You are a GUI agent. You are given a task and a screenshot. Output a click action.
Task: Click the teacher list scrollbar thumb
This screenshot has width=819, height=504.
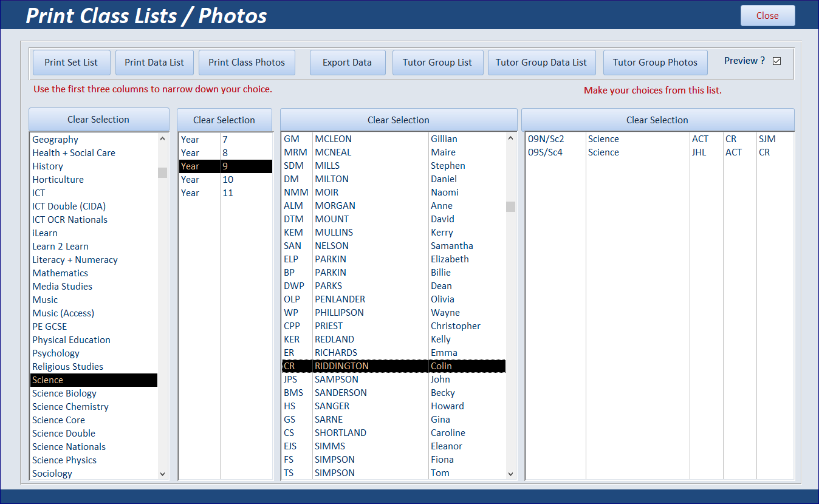click(x=510, y=206)
